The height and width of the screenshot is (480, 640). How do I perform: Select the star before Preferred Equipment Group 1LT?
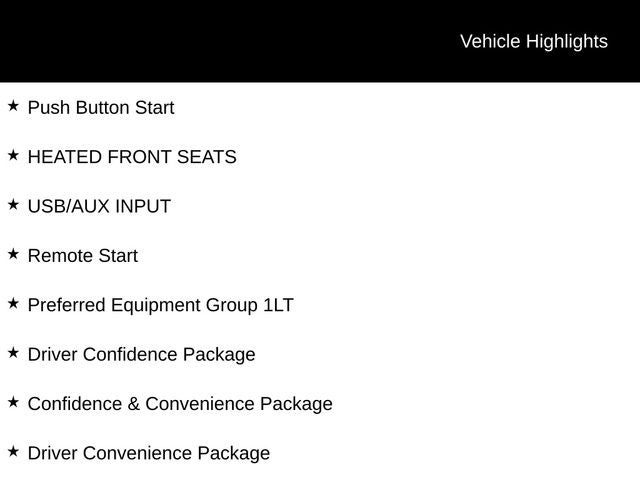point(13,303)
